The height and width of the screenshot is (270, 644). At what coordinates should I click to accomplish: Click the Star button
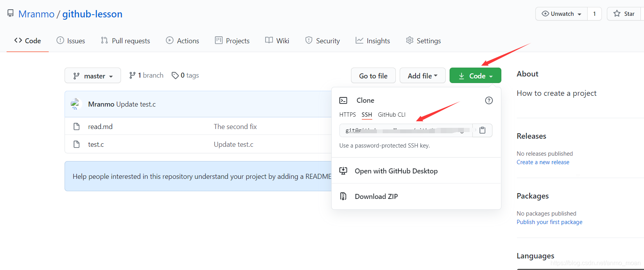[624, 14]
